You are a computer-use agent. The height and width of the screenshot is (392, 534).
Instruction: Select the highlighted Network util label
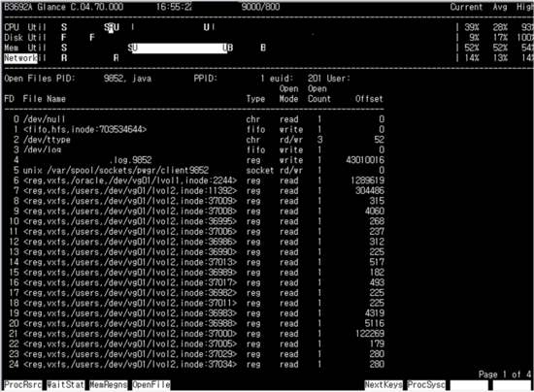pyautogui.click(x=20, y=58)
